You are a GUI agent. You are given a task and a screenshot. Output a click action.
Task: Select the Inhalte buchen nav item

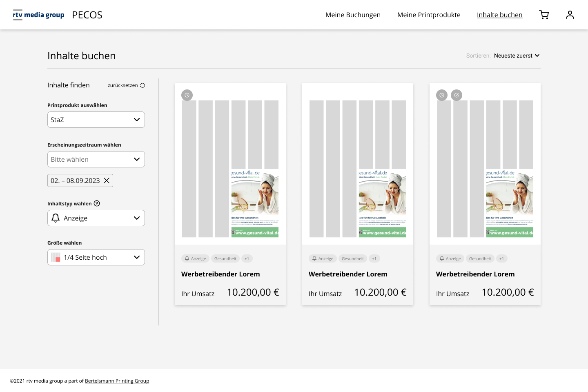499,15
